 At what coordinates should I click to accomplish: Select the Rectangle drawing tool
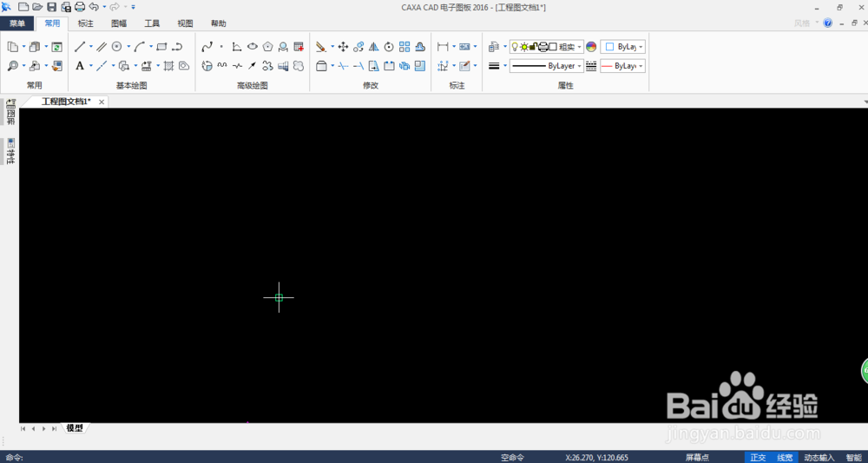click(x=161, y=47)
